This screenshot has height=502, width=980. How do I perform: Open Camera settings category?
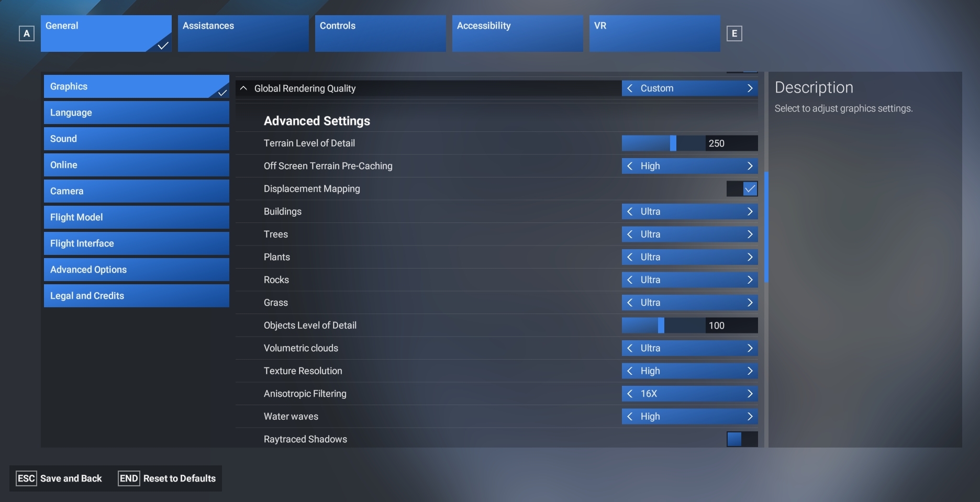click(137, 191)
